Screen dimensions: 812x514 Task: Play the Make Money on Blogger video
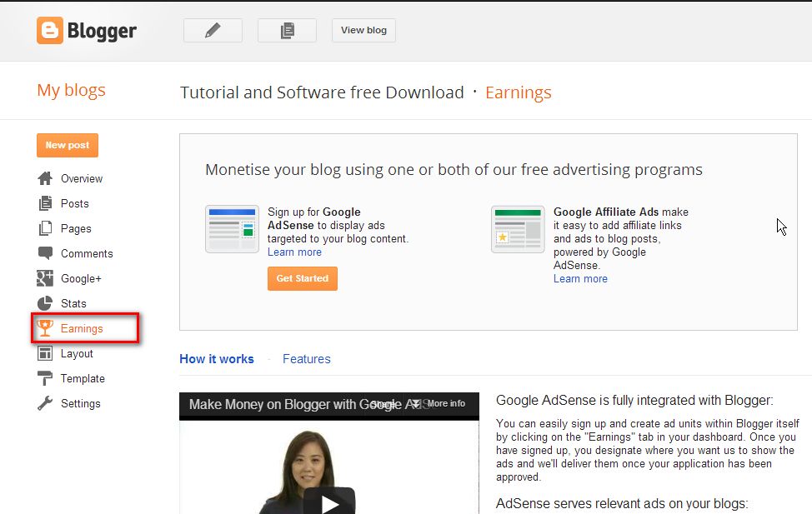[x=329, y=502]
